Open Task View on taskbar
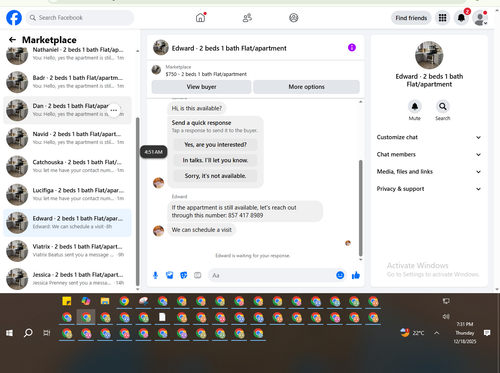 click(x=47, y=333)
